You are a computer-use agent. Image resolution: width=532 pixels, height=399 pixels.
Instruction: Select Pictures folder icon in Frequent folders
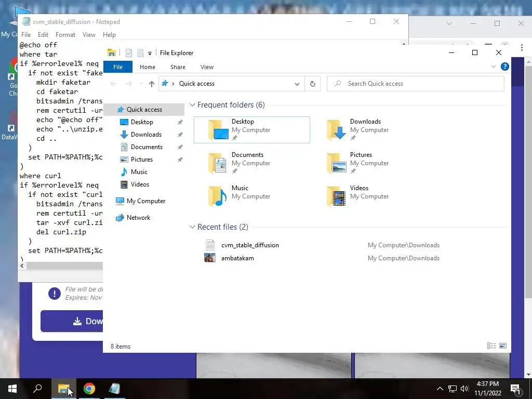[x=336, y=163]
